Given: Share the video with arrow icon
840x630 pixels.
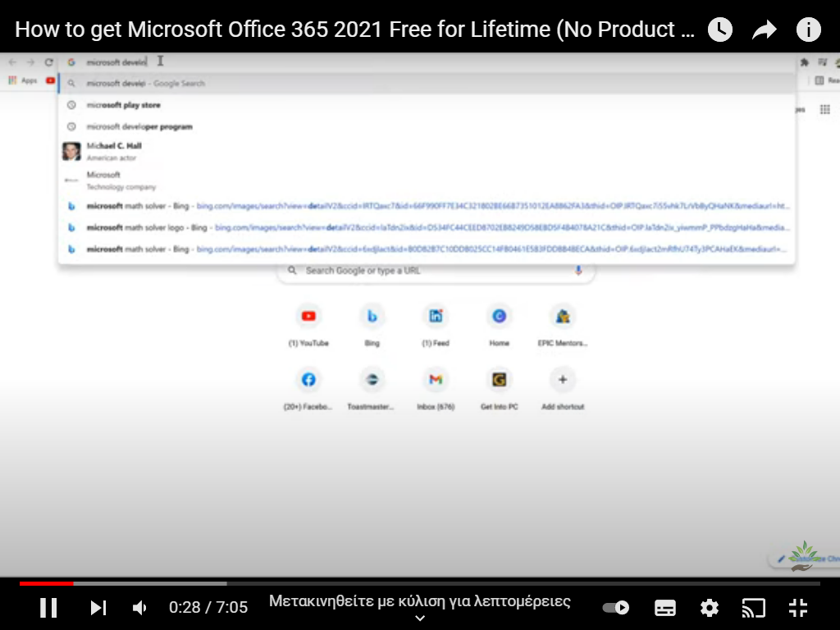Looking at the screenshot, I should [765, 30].
